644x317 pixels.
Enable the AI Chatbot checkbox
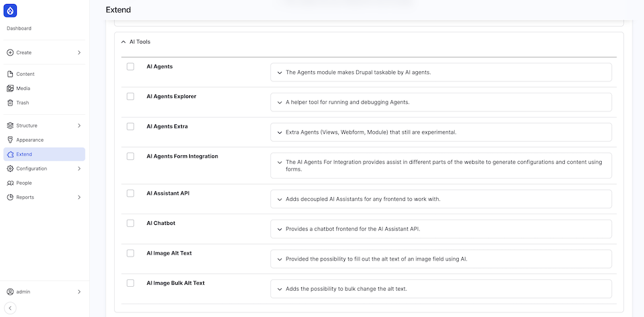[x=130, y=223]
